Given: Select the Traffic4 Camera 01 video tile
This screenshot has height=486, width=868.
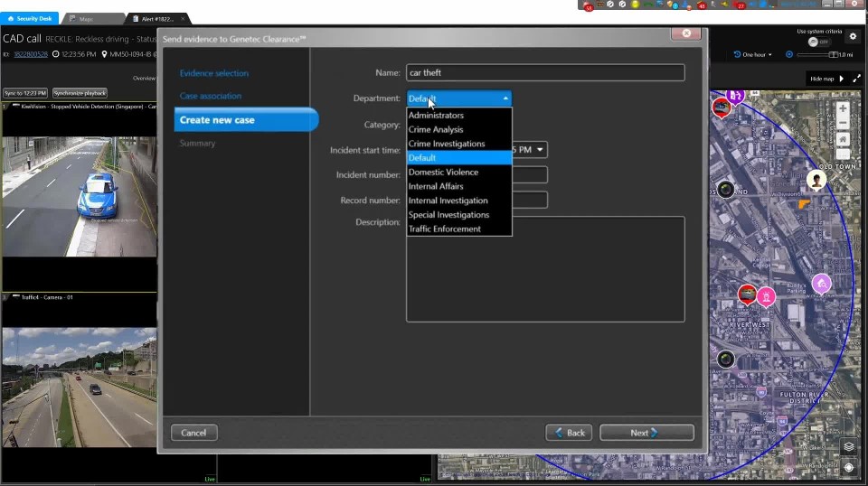Looking at the screenshot, I should point(80,387).
